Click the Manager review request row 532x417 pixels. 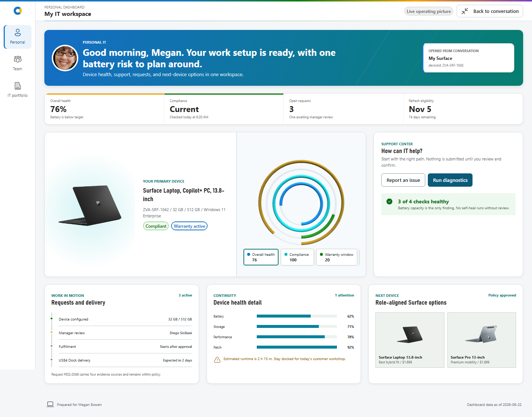[125, 333]
